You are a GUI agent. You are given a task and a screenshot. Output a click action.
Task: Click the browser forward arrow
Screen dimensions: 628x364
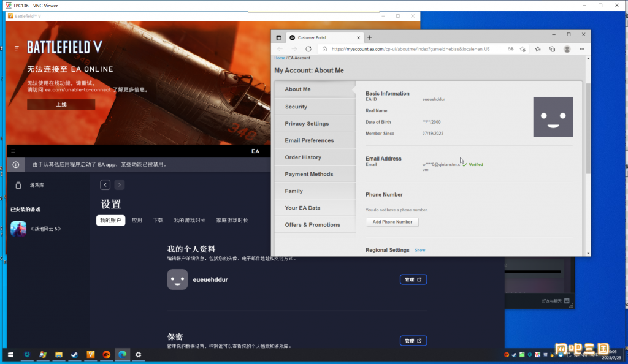[x=294, y=49]
